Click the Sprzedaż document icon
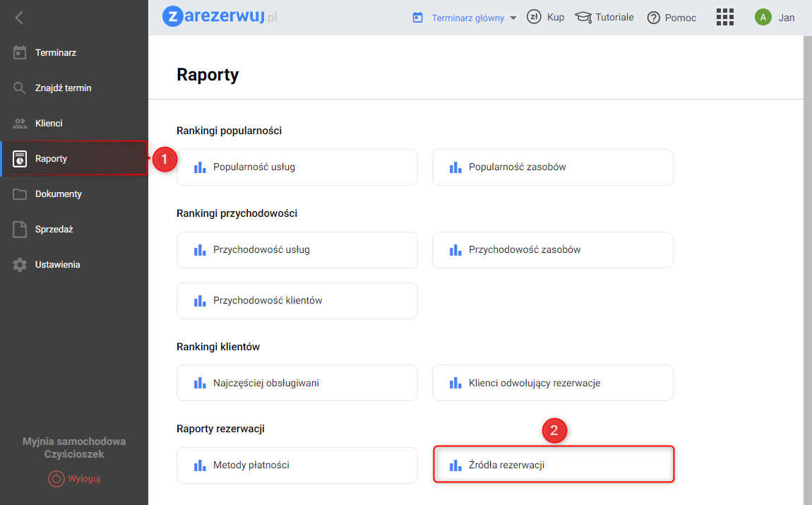Image resolution: width=812 pixels, height=505 pixels. pyautogui.click(x=20, y=229)
